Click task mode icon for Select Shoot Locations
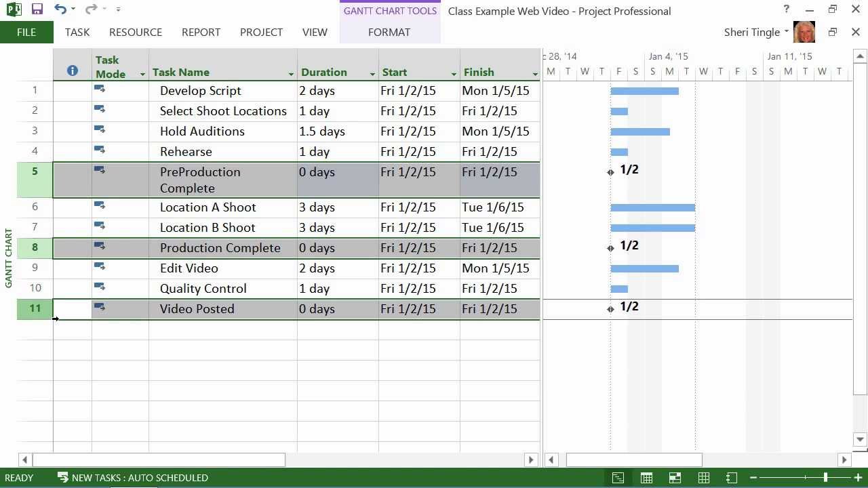 click(100, 109)
